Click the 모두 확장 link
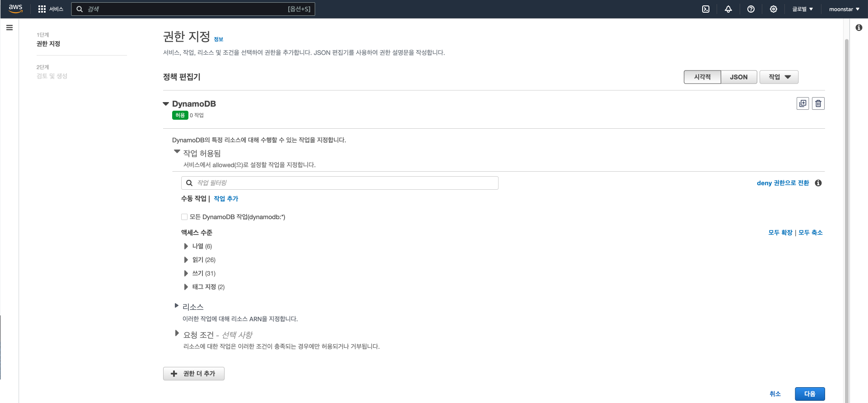This screenshot has height=403, width=868. pos(780,233)
